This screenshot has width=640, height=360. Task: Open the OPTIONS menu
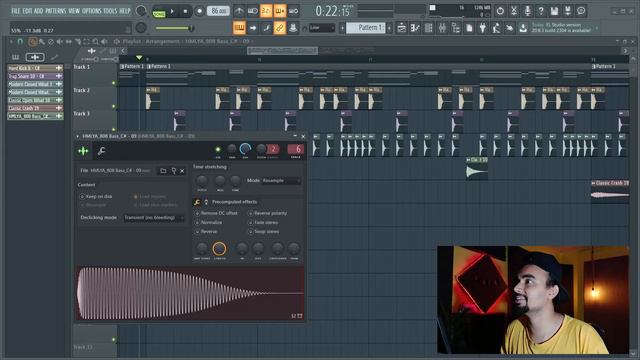(x=92, y=11)
